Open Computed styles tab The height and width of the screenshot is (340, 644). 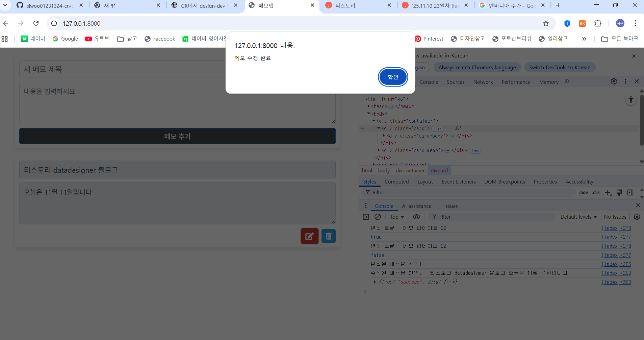[x=396, y=182]
